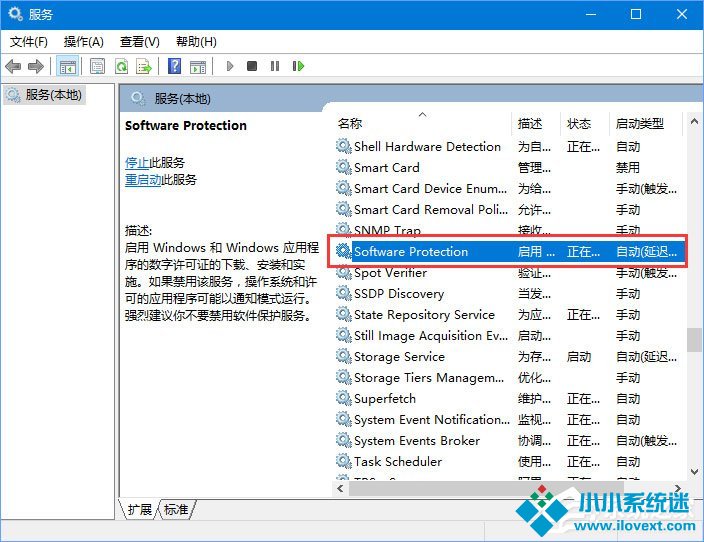Toggle the show/hide console tree icon
The image size is (704, 542).
[68, 66]
